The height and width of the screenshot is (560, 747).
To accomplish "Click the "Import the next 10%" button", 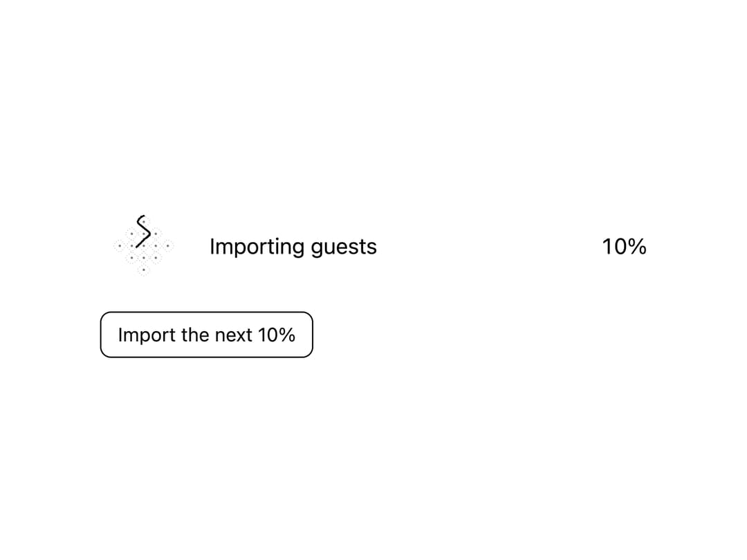I will click(206, 335).
